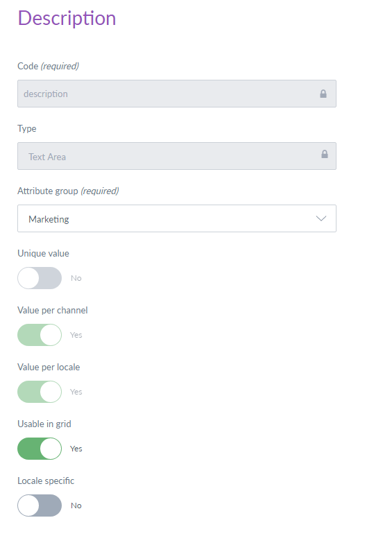Viewport: 392px width, 536px height.
Task: Click the description code input field
Action: click(x=177, y=94)
